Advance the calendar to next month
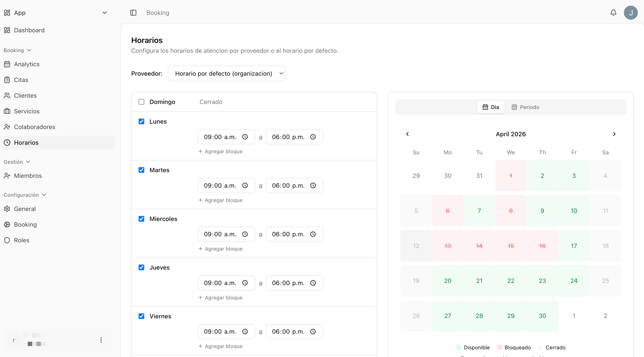This screenshot has height=357, width=644. (x=614, y=134)
